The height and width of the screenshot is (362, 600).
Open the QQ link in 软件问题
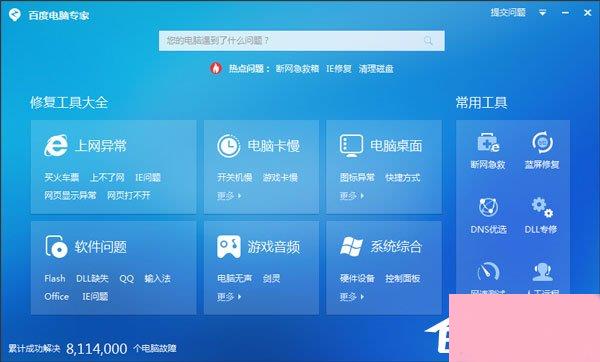pos(127,279)
